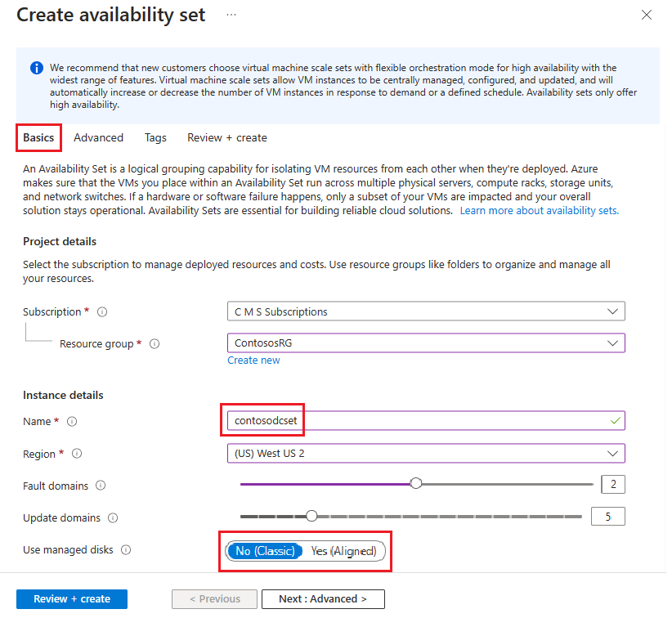
Task: Switch managed disks to Yes (Aligned)
Action: pos(344,550)
